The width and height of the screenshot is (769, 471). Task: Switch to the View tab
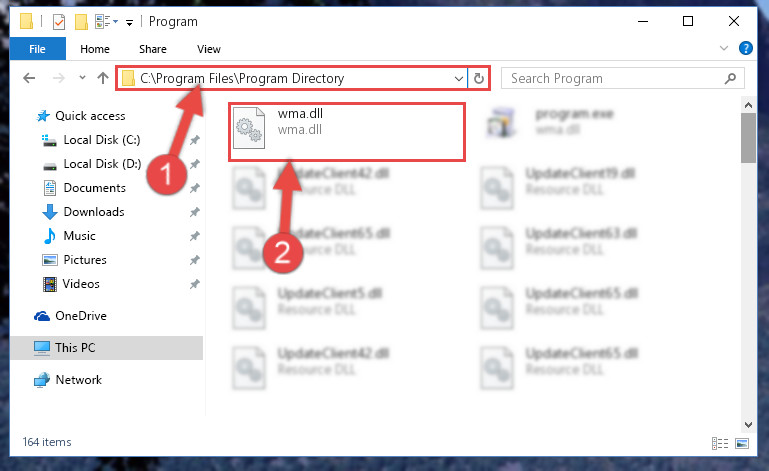208,49
